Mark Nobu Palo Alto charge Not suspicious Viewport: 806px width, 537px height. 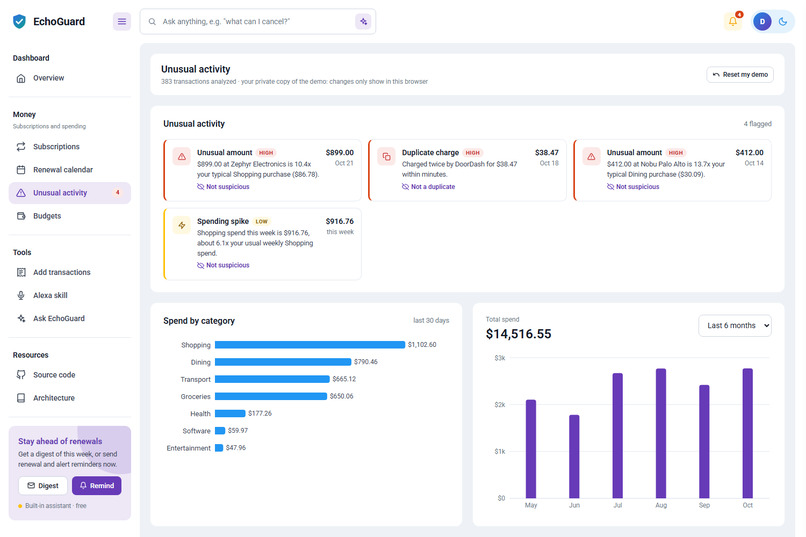pos(633,187)
